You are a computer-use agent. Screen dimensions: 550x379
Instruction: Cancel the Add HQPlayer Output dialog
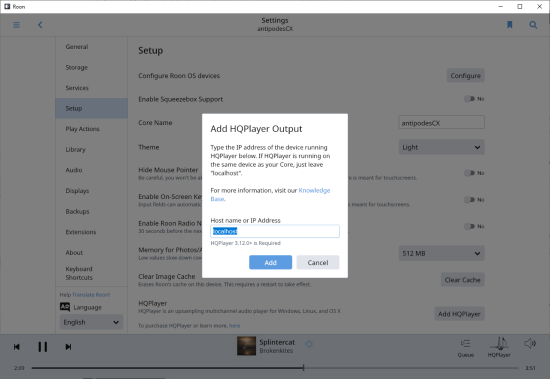pyautogui.click(x=317, y=262)
